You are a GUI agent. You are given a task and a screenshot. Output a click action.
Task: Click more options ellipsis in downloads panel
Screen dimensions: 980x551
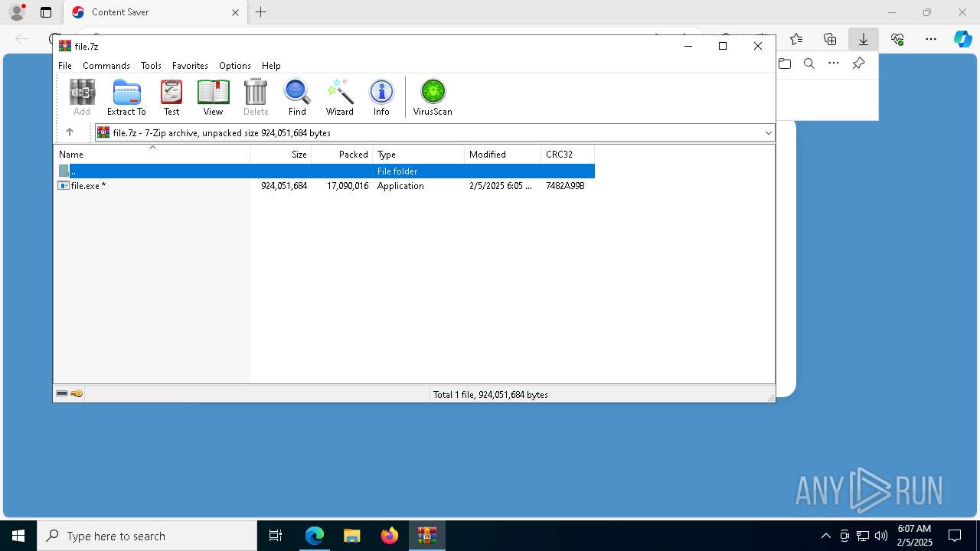(x=834, y=64)
